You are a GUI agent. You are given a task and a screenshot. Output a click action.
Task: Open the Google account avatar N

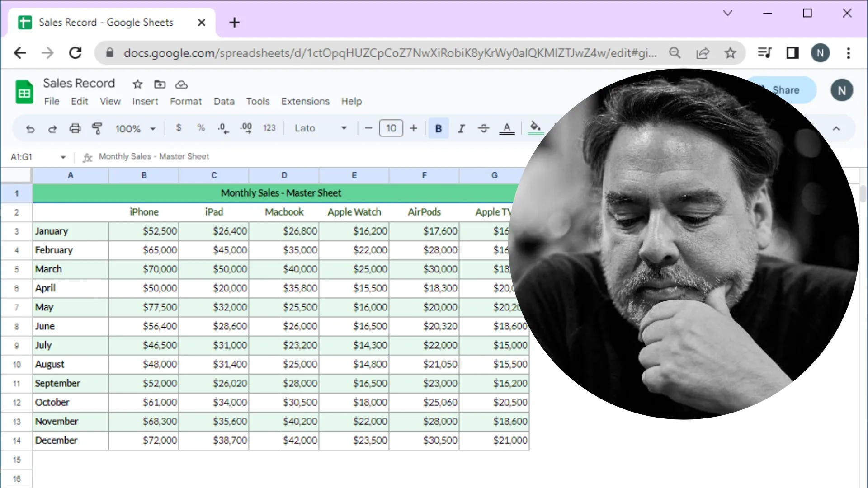841,90
